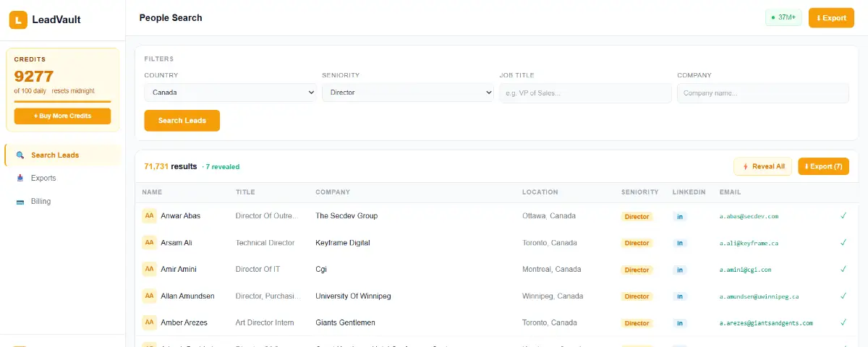Image resolution: width=868 pixels, height=347 pixels.
Task: Focus the Company name input field
Action: coord(763,93)
